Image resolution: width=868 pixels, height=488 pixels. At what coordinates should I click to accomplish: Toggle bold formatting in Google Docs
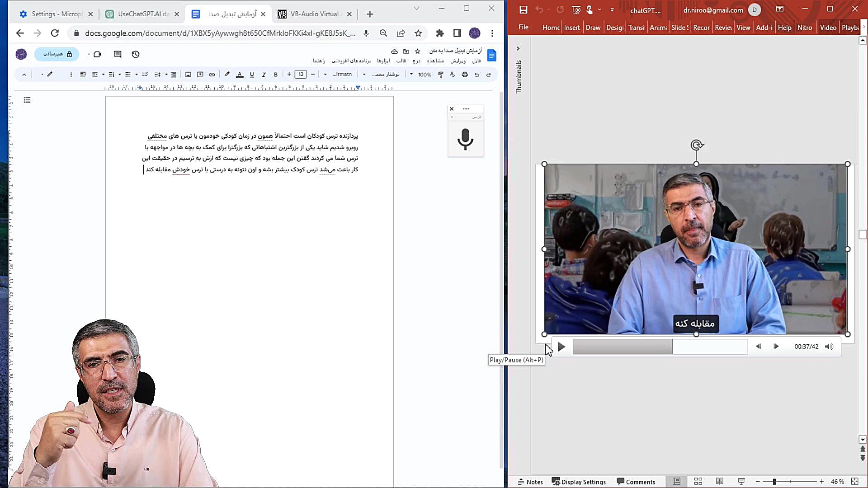point(275,75)
